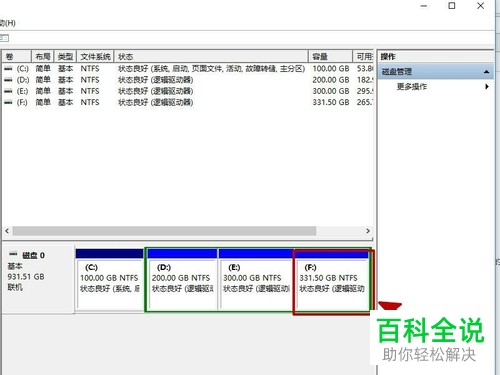Click the drive icon beside (E:) in list

click(8, 91)
